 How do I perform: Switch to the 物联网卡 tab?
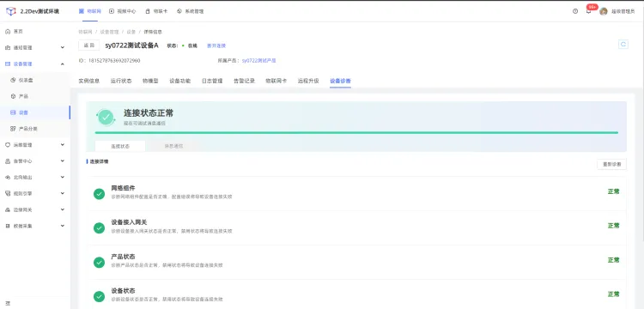276,81
